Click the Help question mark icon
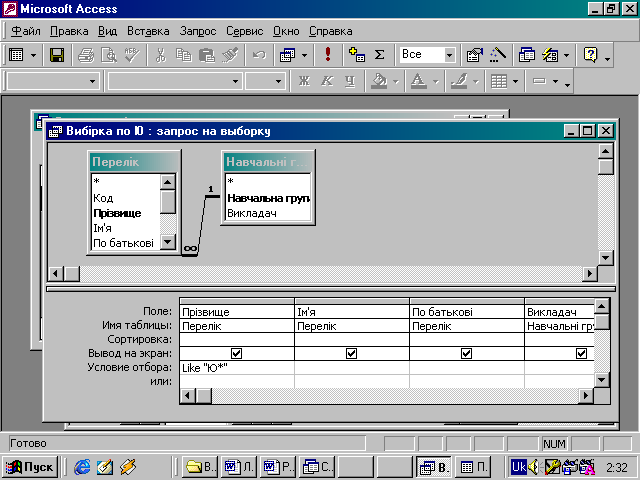Image resolution: width=640 pixels, height=480 pixels. tap(591, 55)
